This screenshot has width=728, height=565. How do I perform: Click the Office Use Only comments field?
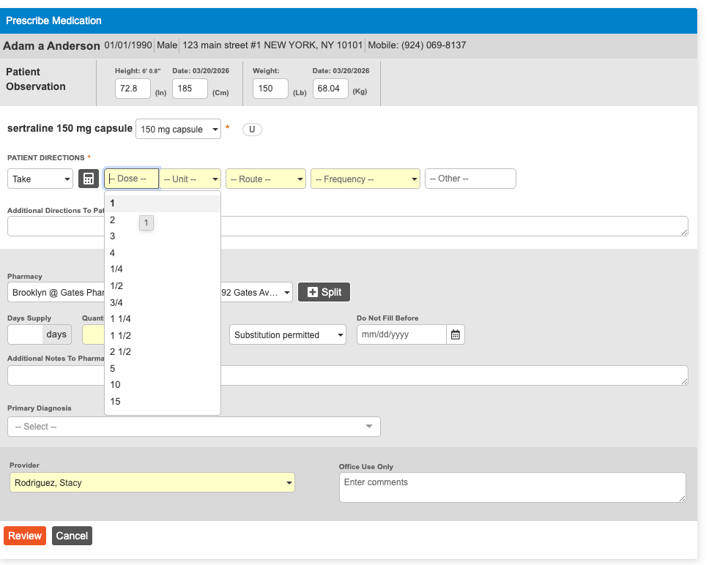pos(512,487)
